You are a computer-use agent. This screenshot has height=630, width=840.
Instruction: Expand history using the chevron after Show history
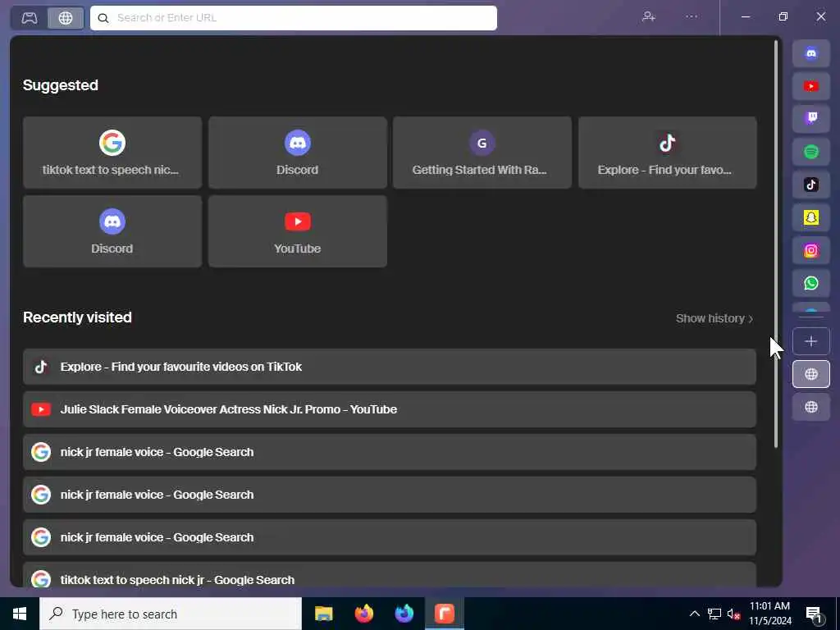(x=751, y=319)
